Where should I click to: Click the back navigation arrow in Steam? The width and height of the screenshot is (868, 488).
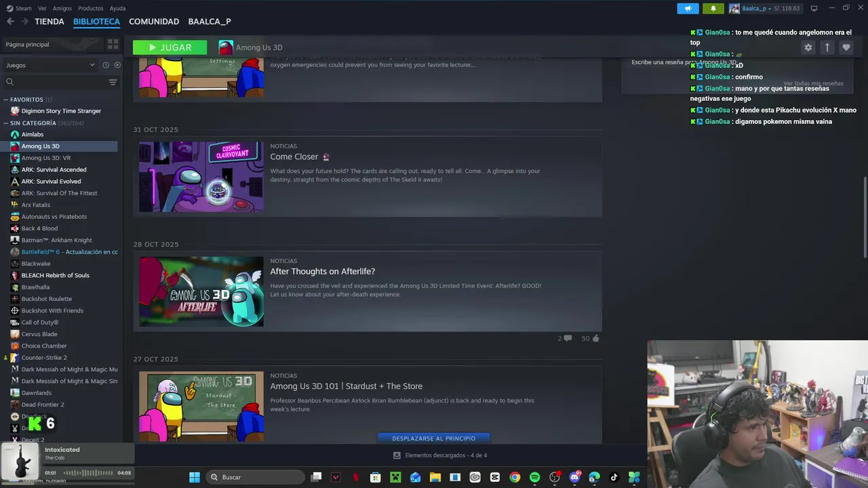tap(10, 22)
